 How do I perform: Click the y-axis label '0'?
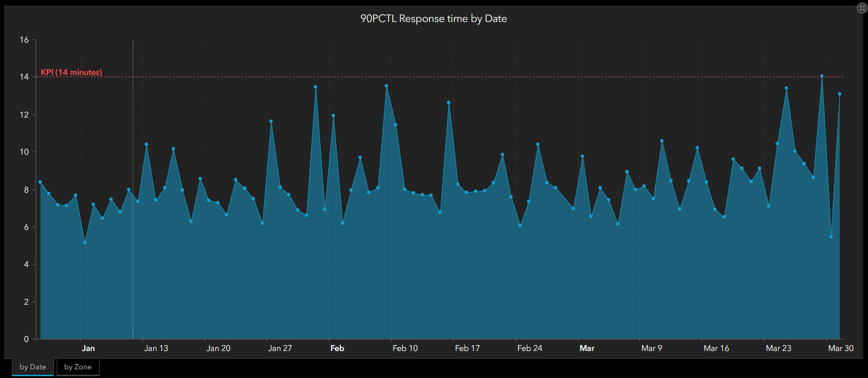tap(27, 339)
